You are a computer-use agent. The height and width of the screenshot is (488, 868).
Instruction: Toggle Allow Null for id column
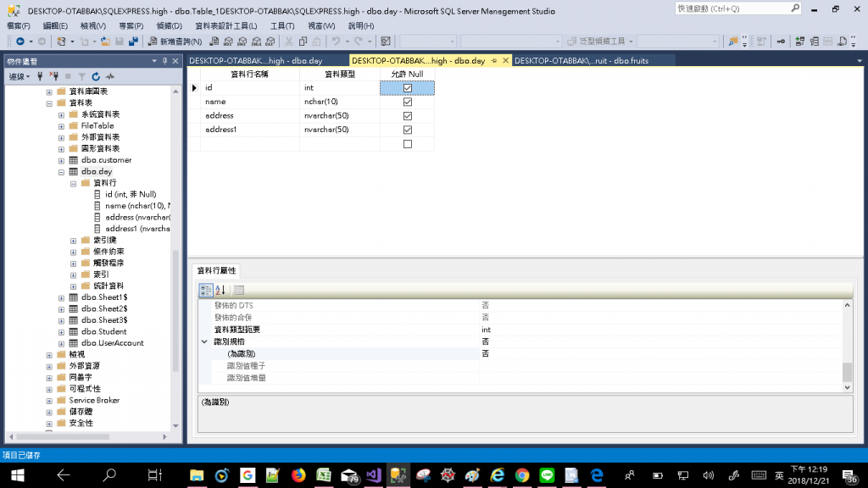pyautogui.click(x=408, y=88)
